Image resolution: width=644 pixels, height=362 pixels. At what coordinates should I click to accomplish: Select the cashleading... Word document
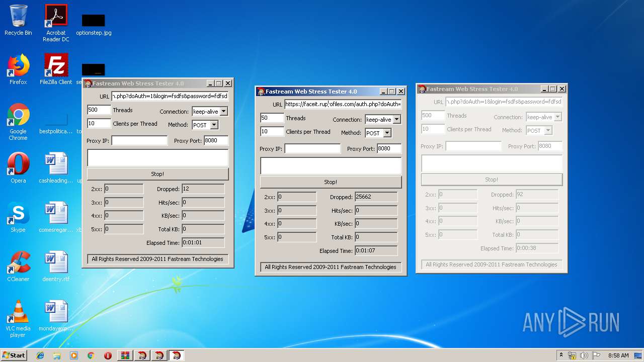point(56,168)
